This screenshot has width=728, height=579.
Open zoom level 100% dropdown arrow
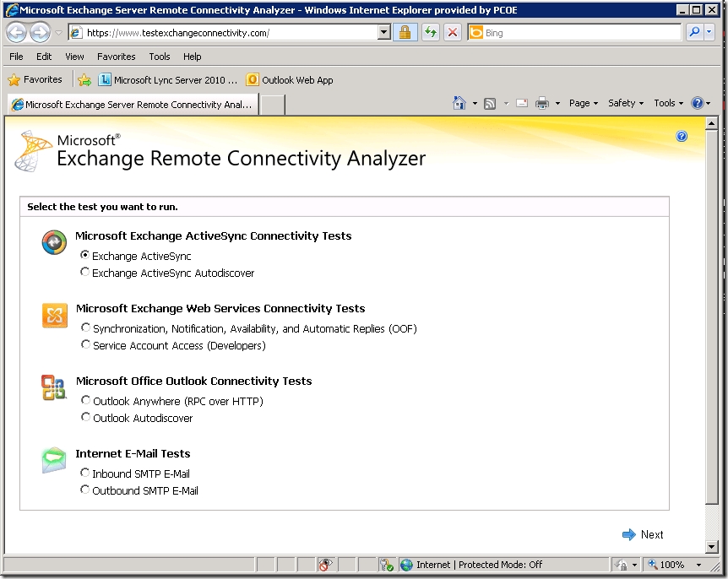(x=698, y=565)
